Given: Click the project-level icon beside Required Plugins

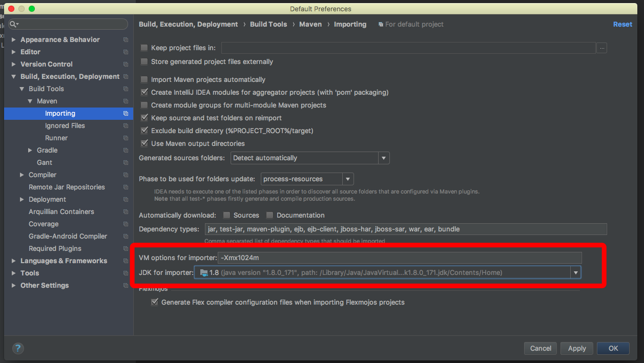Looking at the screenshot, I should point(126,249).
